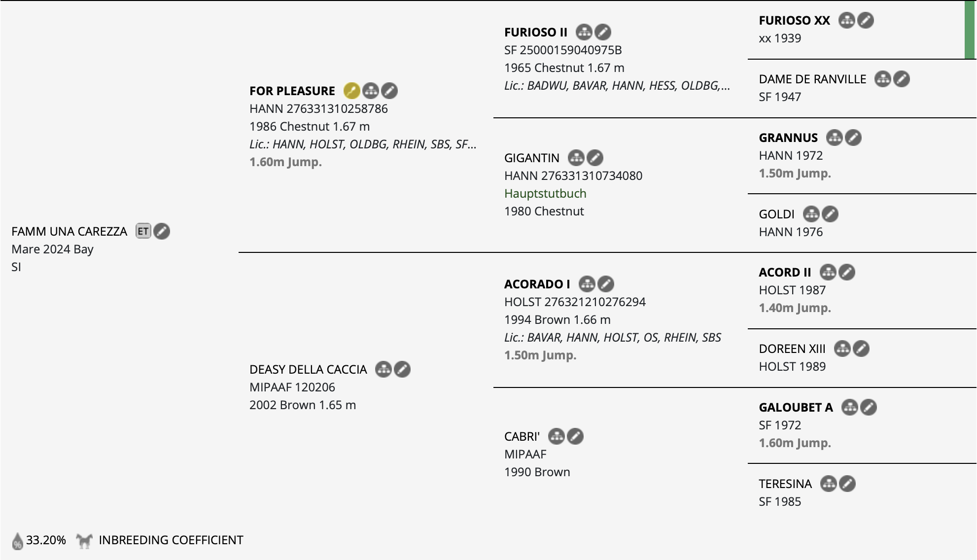Open pedigree tree icon for GIGANTIN
Viewport: 977px width, 560px height.
[x=576, y=158]
